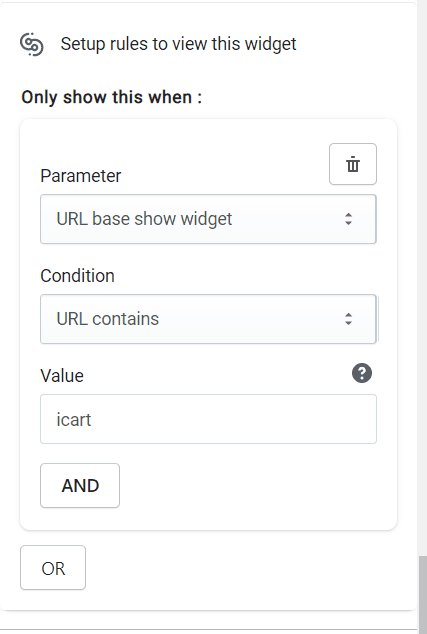Click the 'Only show this when :' label
Image resolution: width=427 pixels, height=634 pixels.
pos(112,97)
